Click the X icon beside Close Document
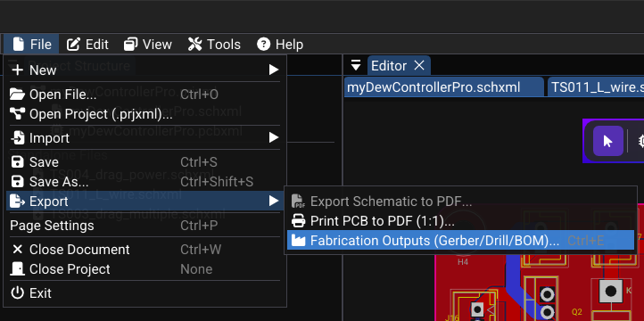644x321 pixels. [x=17, y=250]
